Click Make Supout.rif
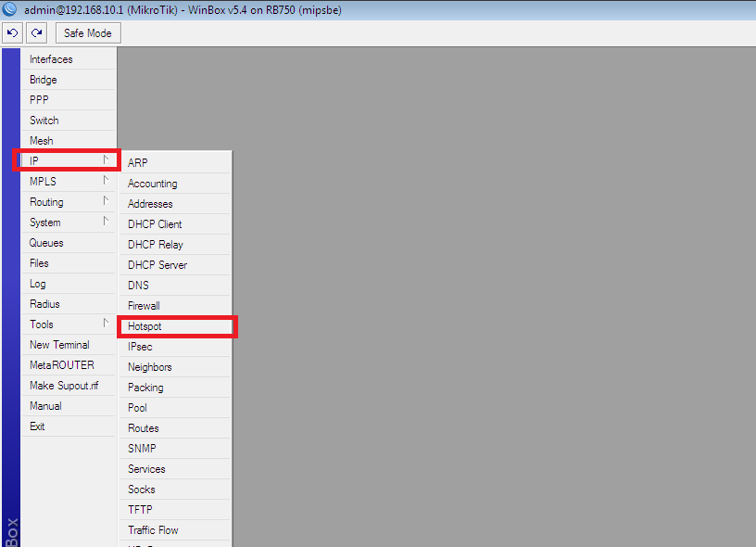This screenshot has width=756, height=547. click(x=69, y=386)
